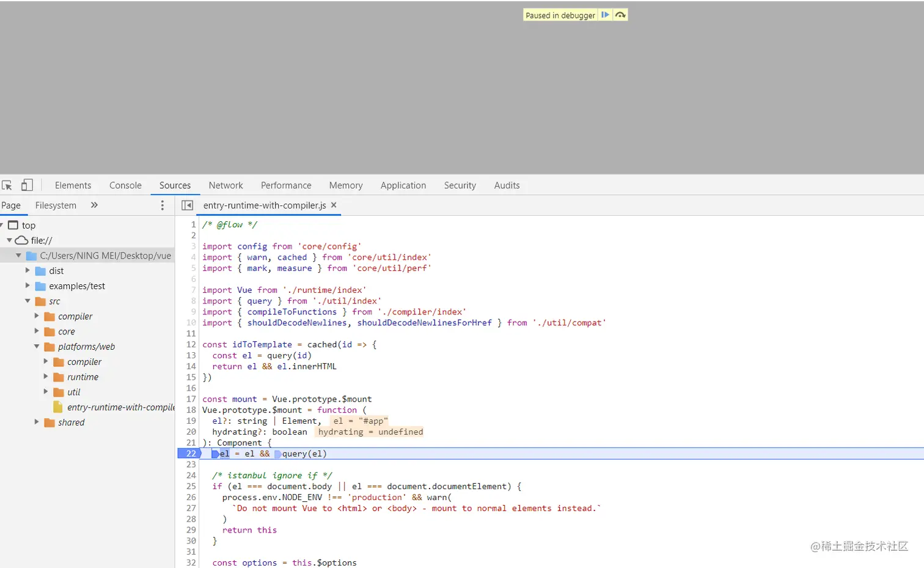This screenshot has height=568, width=924.
Task: Switch to the Console tab
Action: (x=125, y=185)
